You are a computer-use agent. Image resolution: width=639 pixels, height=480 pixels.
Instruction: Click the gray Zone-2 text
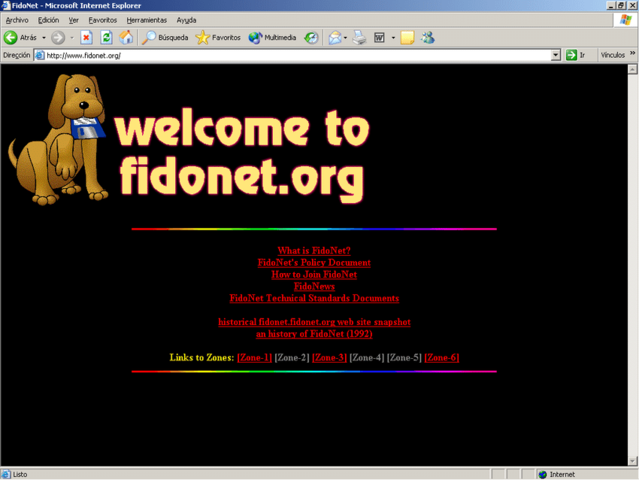click(x=292, y=357)
